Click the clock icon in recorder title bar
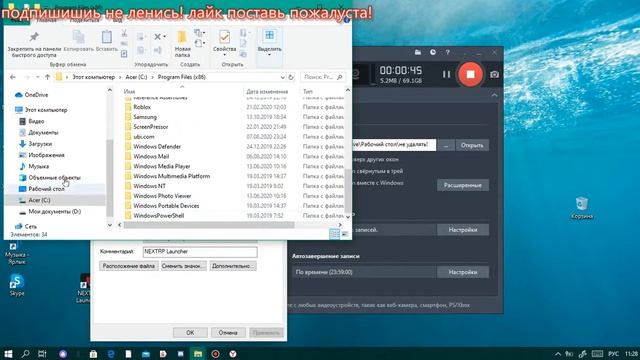 (x=433, y=52)
